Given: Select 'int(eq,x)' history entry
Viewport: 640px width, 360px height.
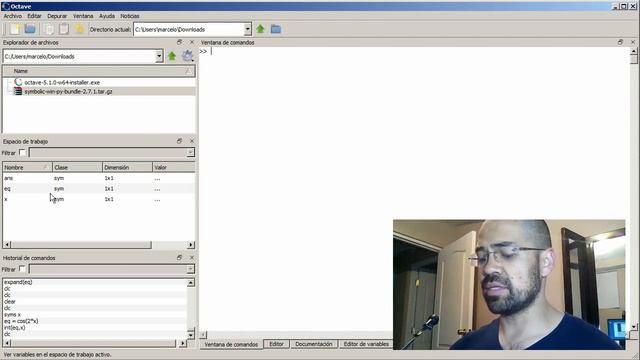Looking at the screenshot, I should [x=15, y=327].
